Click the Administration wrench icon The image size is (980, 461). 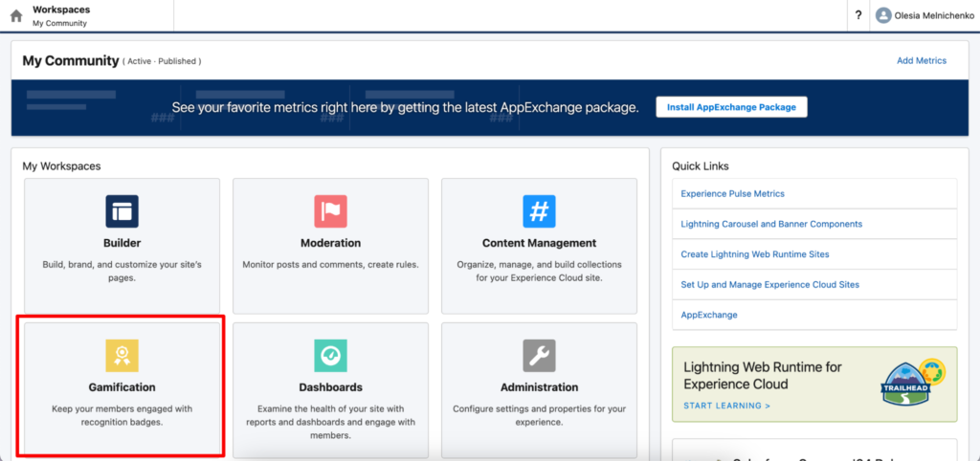tap(539, 356)
